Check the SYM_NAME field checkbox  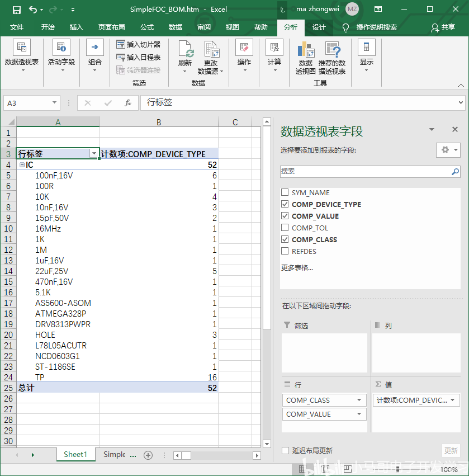click(x=285, y=192)
